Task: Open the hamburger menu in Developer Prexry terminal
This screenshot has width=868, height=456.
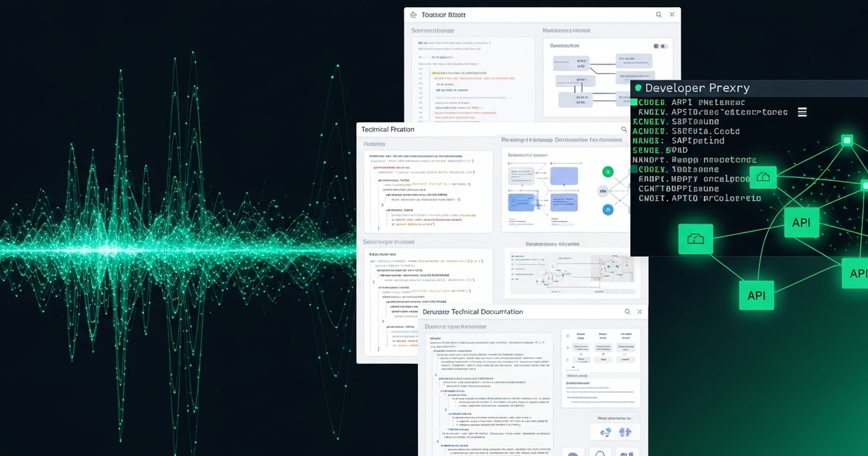Action: 801,111
